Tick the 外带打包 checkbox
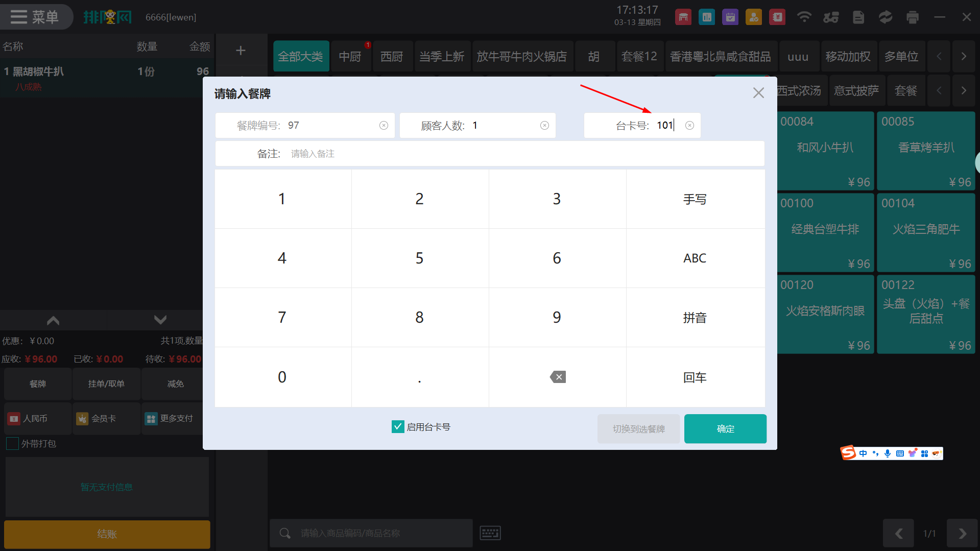The height and width of the screenshot is (551, 980). (12, 443)
